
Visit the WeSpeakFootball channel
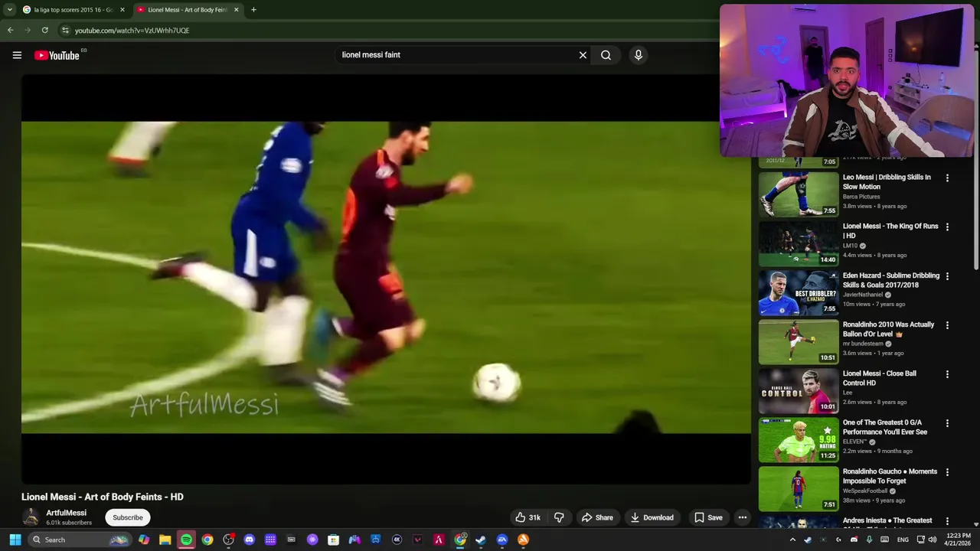865,491
